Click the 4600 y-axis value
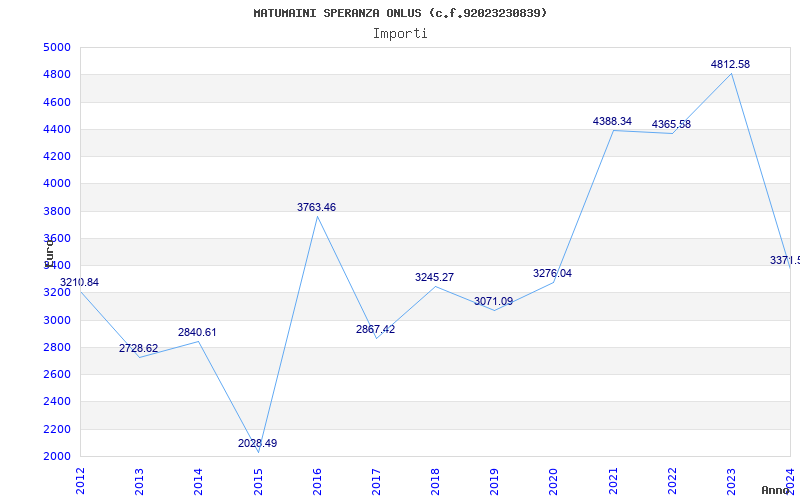Viewport: 800px width, 500px height. point(57,102)
